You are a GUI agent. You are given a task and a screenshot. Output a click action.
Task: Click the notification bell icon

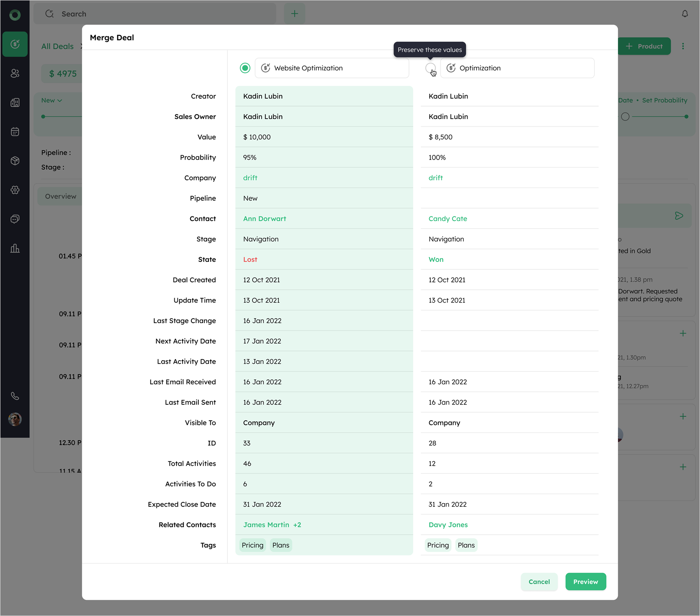[x=685, y=14]
